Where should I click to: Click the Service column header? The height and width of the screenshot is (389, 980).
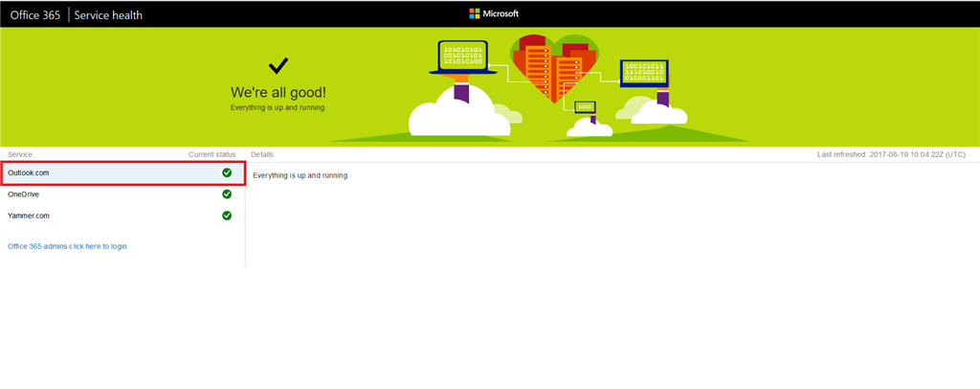pos(20,154)
